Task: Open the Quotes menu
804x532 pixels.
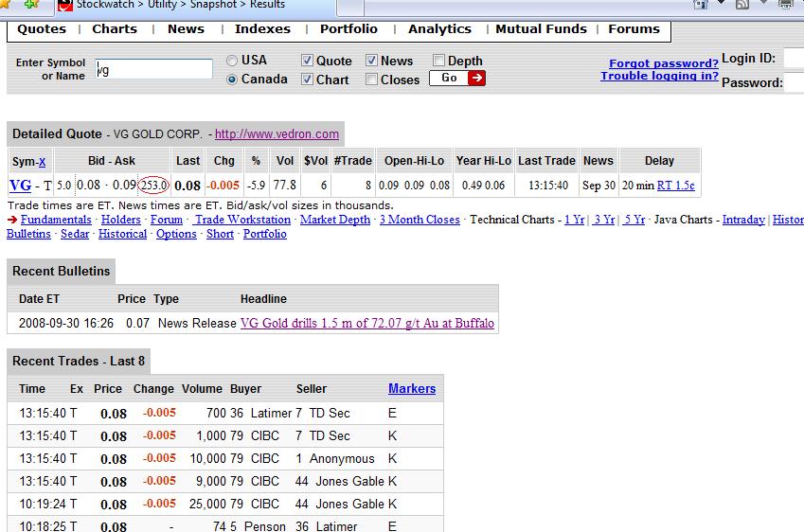Action: (x=42, y=29)
